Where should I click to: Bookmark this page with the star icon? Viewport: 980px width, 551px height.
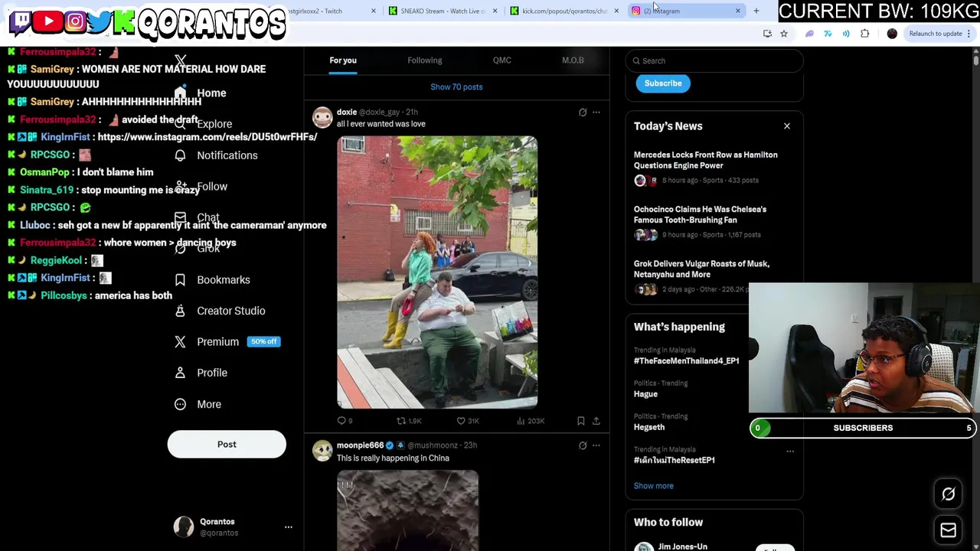[784, 34]
